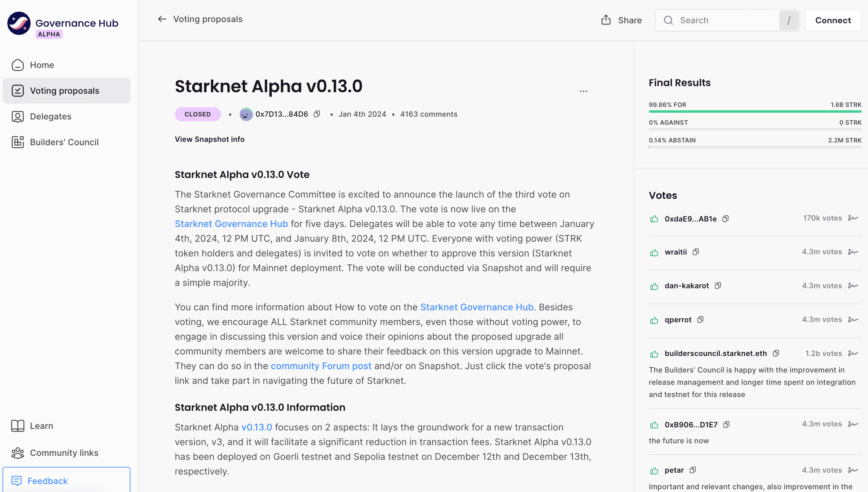
Task: Click the 99.86% FOR result bar
Action: (x=755, y=111)
